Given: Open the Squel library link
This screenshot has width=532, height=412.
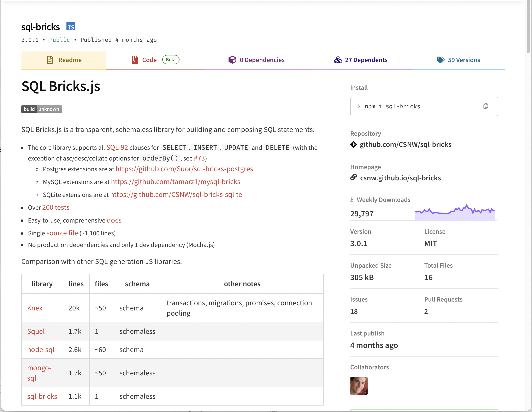Looking at the screenshot, I should [36, 332].
